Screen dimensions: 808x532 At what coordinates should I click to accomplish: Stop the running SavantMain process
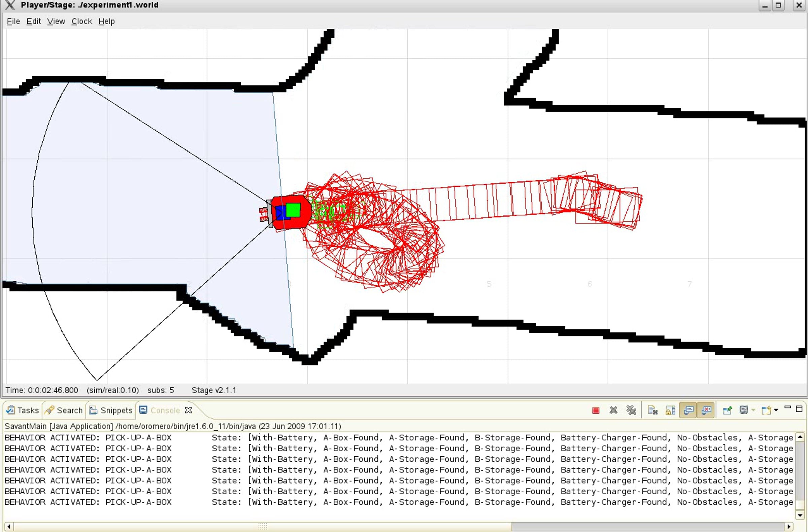(596, 411)
